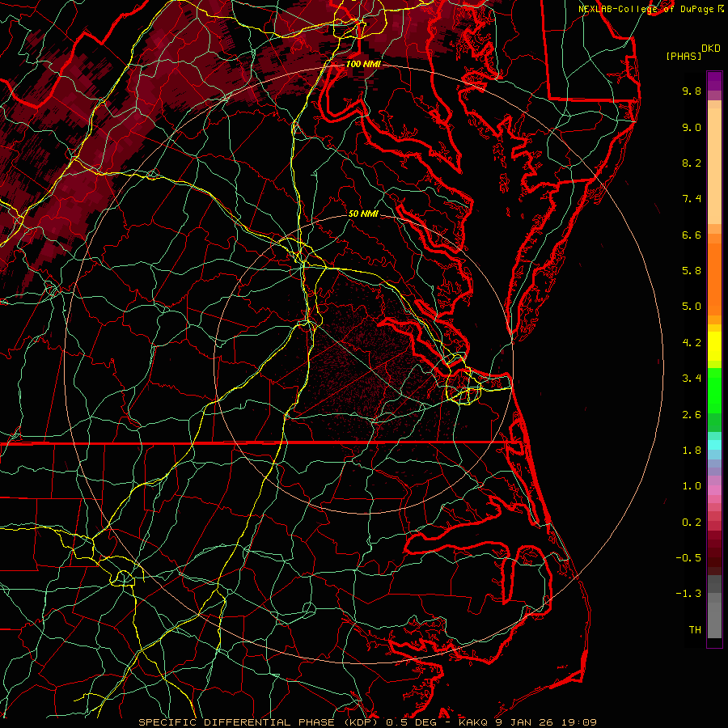This screenshot has width=728, height=728.
Task: Pick the peach segment of the color bar
Action: coord(714,166)
